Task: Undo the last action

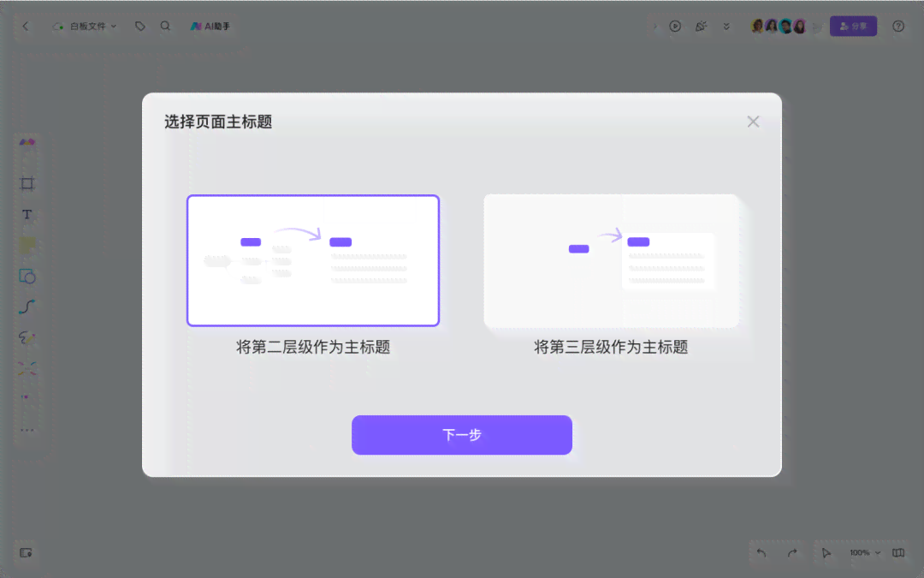Action: (761, 552)
